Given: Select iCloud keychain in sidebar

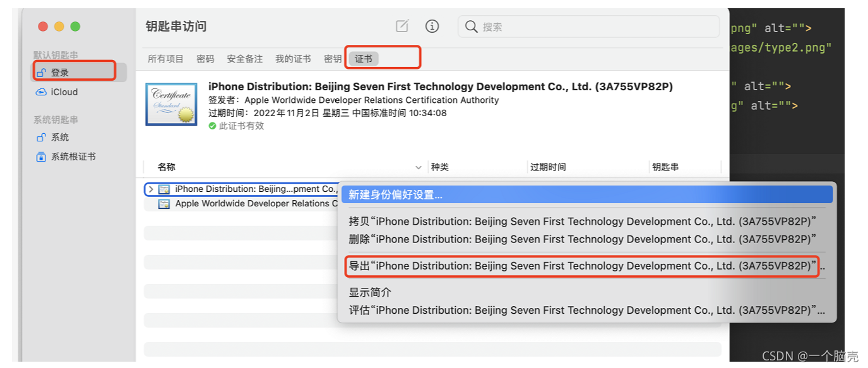Looking at the screenshot, I should (x=79, y=92).
